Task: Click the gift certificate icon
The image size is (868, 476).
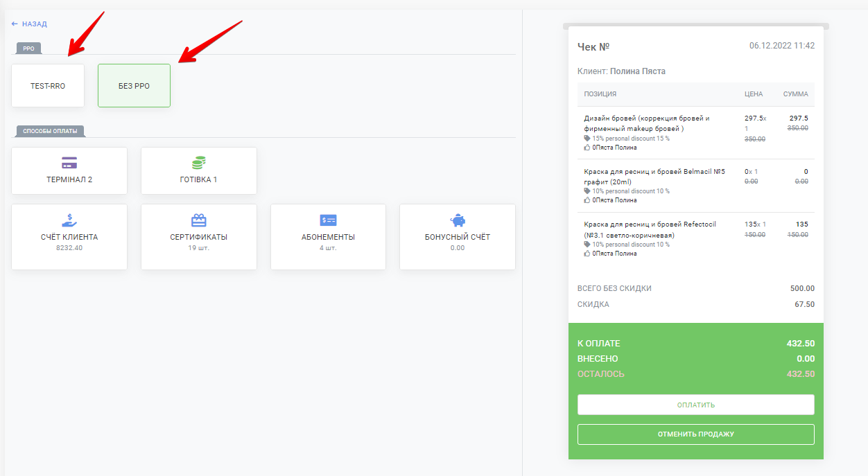Action: 198,220
